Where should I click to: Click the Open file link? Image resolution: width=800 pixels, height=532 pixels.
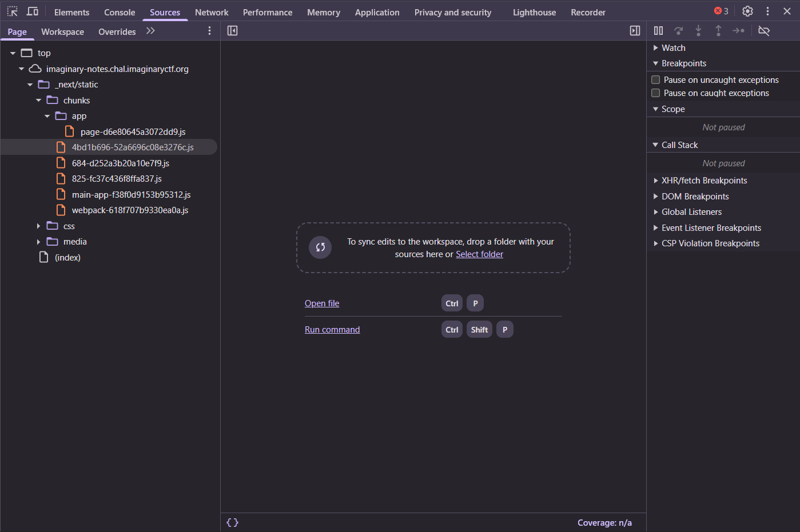(322, 303)
